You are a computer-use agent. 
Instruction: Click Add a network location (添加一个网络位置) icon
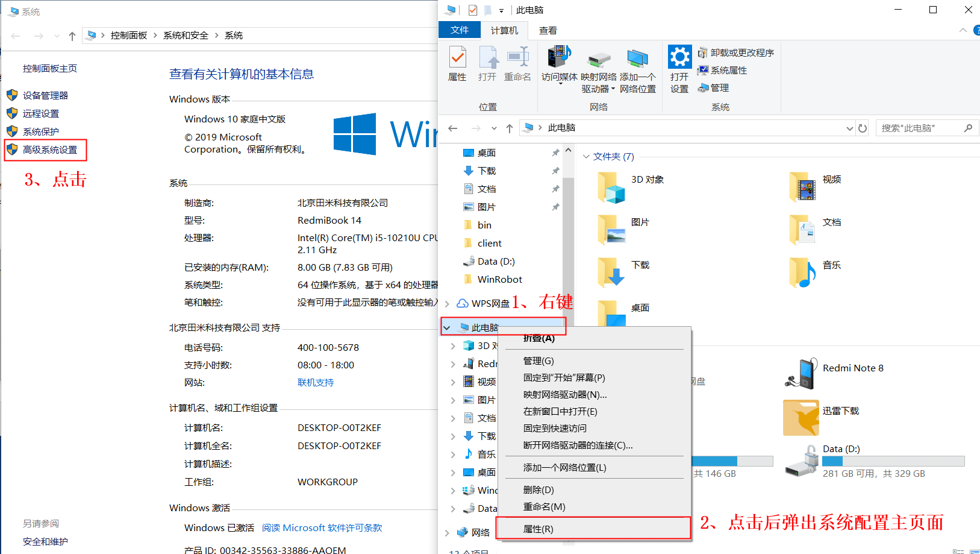click(x=638, y=71)
